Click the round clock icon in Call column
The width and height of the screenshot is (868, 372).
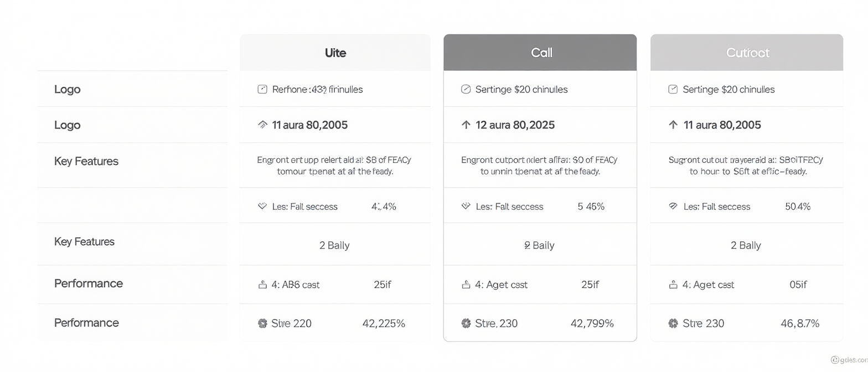pos(466,89)
